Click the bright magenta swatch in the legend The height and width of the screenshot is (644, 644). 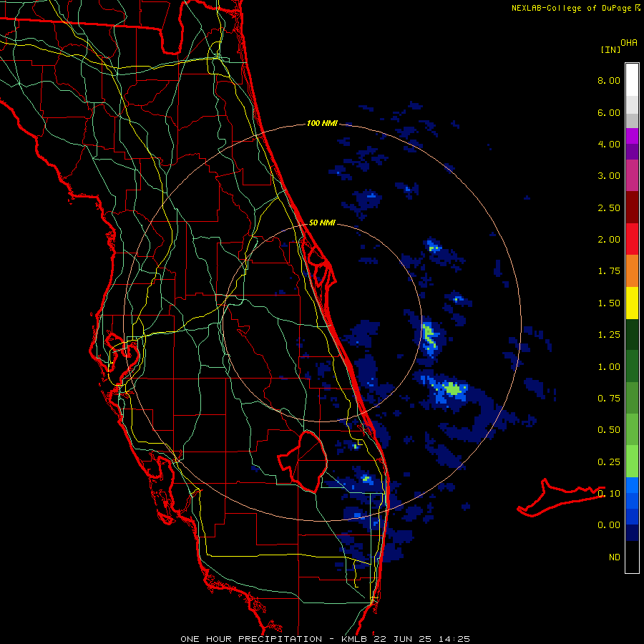pyautogui.click(x=632, y=136)
